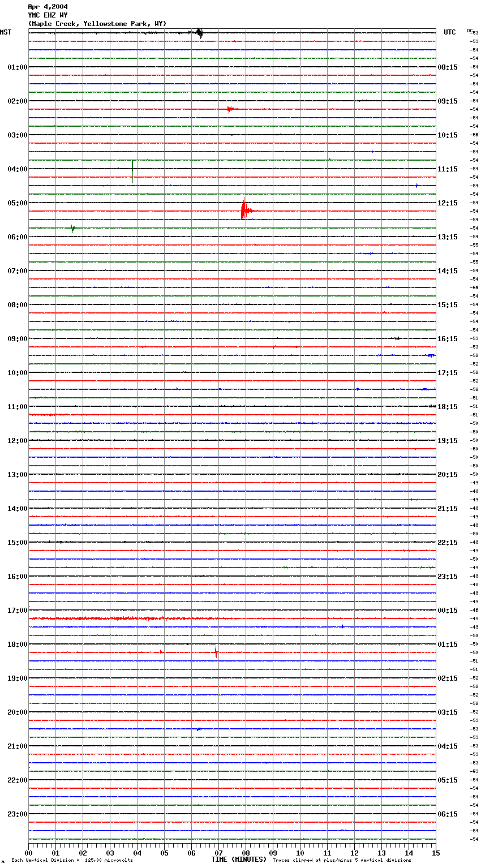Click the red spike near minute 7 after 18:00
The width and height of the screenshot is (481, 868).
pyautogui.click(x=216, y=652)
